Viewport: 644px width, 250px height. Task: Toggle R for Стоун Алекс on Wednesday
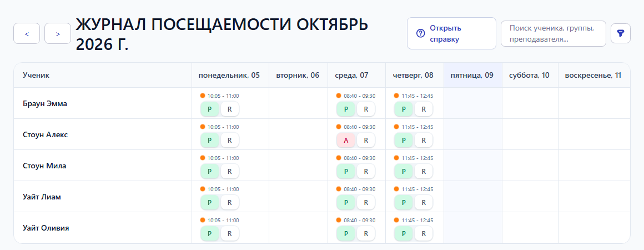[x=365, y=140]
